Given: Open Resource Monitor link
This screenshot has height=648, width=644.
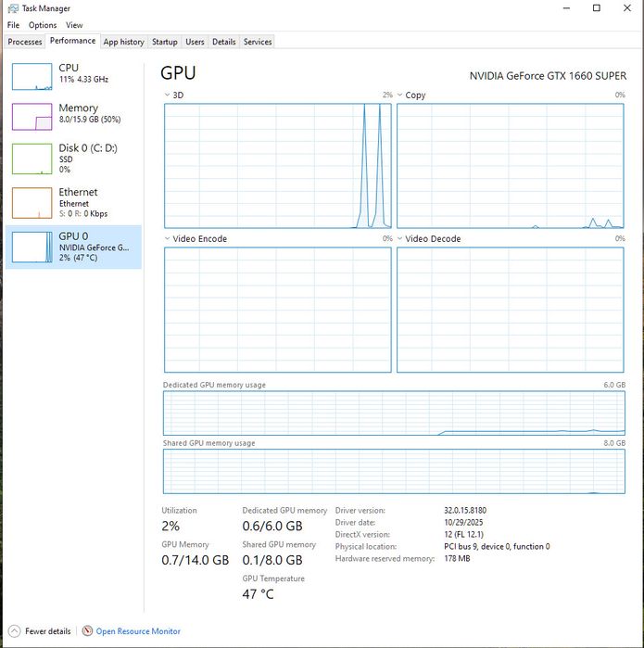Looking at the screenshot, I should tap(138, 631).
